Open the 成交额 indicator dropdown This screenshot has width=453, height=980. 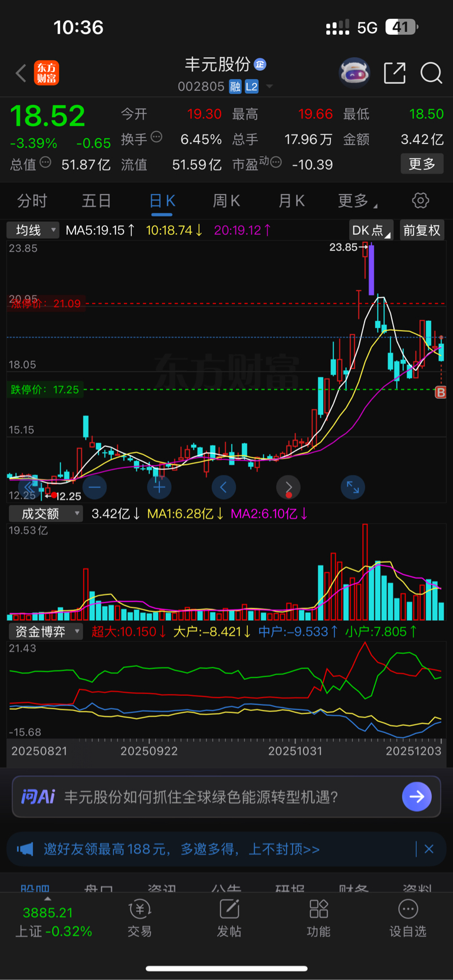point(45,514)
